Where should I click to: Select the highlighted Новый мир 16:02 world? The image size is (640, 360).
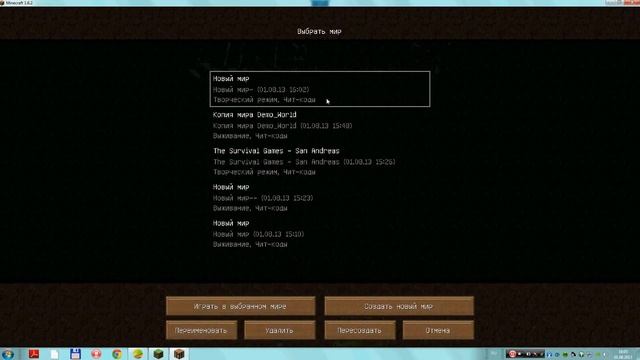320,89
